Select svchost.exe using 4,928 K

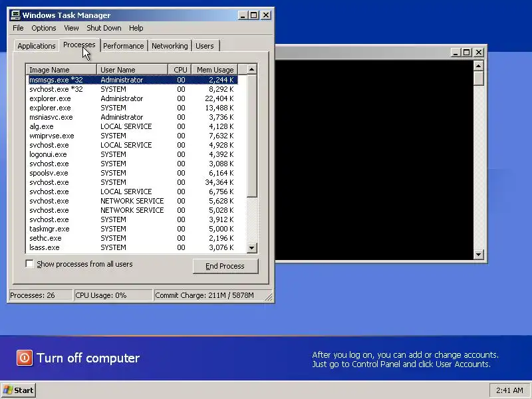pyautogui.click(x=132, y=145)
